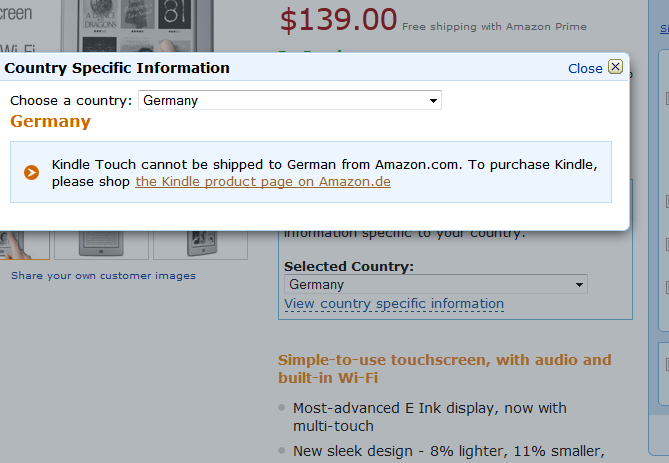
Task: Click the blue Close text link
Action: tap(585, 68)
